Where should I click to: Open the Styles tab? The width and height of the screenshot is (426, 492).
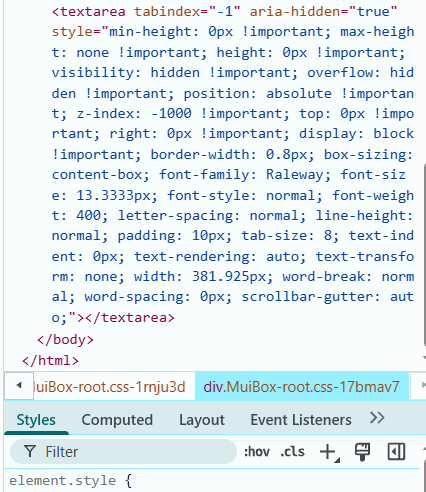(x=36, y=420)
